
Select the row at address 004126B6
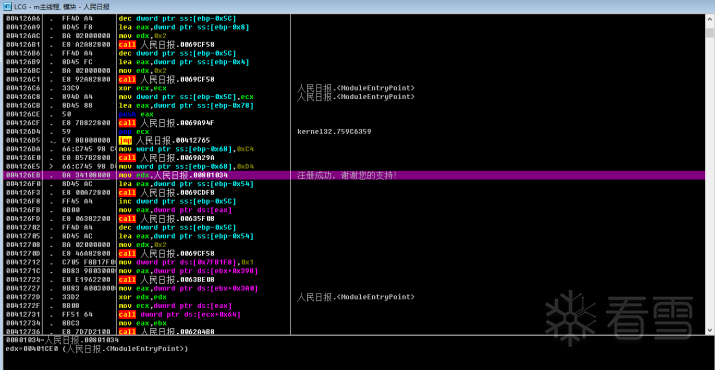(x=354, y=53)
